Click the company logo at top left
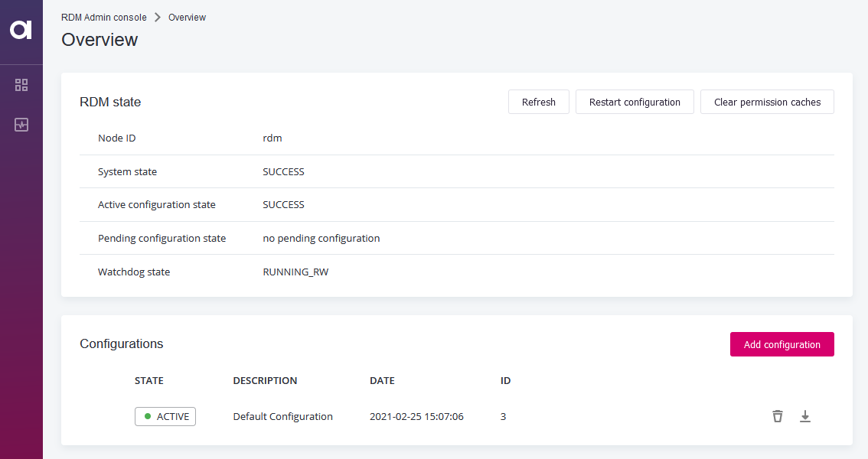The height and width of the screenshot is (459, 868). tap(21, 31)
